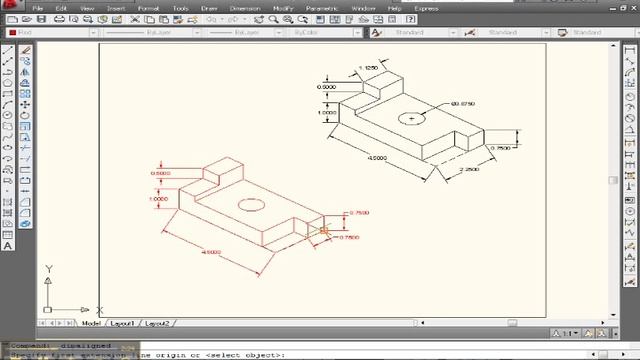
Task: Switch to the Layout1 tab
Action: [122, 323]
